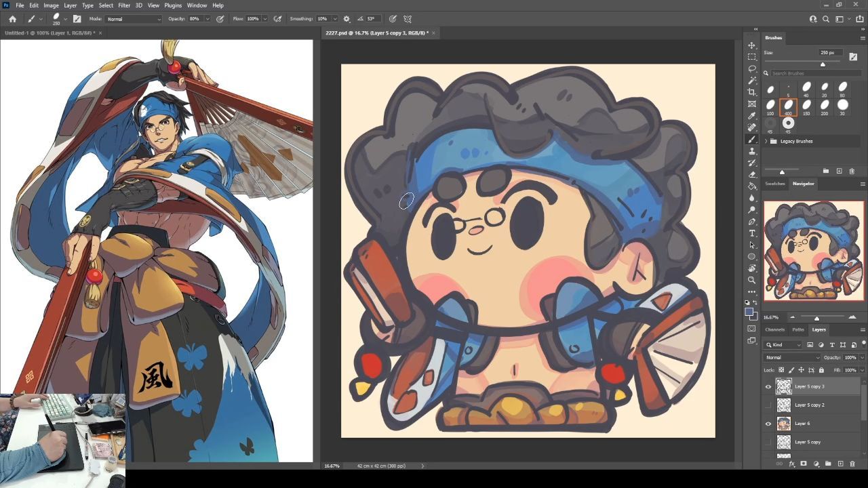Switch to the Paths tab
This screenshot has height=488, width=868.
point(798,329)
